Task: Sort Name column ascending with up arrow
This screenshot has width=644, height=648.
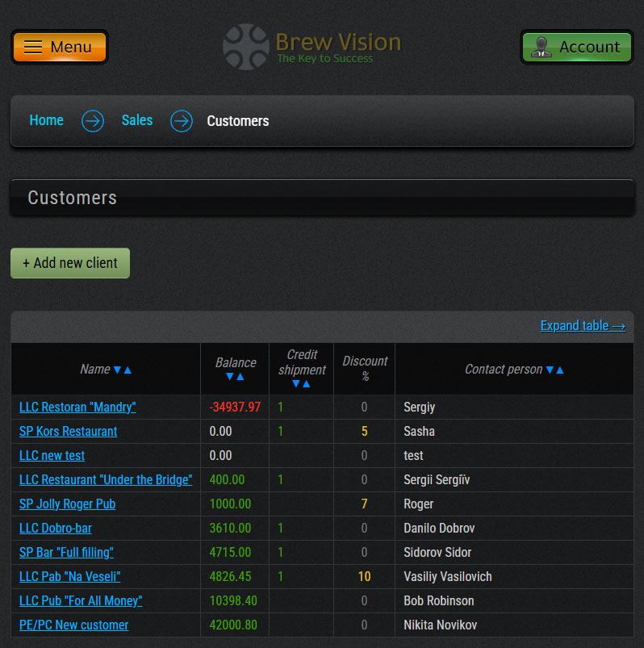Action: point(128,370)
